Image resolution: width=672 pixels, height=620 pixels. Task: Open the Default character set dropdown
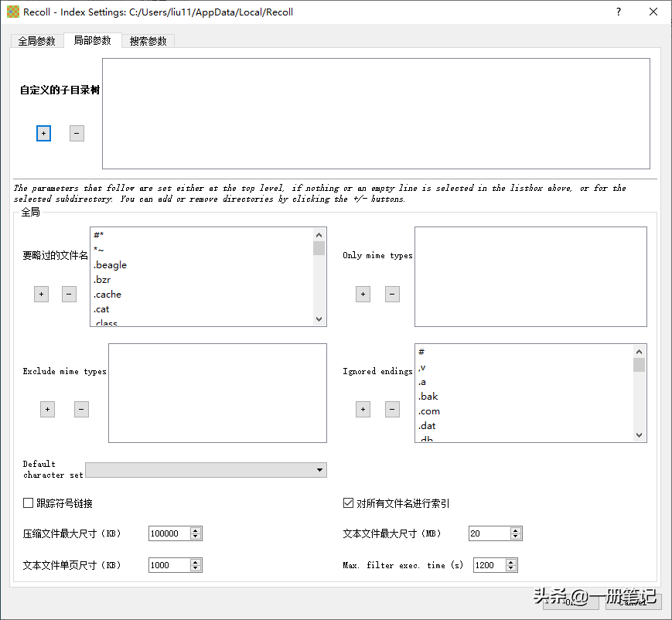coord(206,470)
